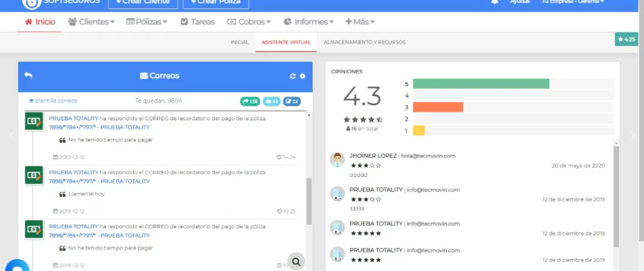Open Correos panel settings gear
The image size is (644, 271).
[x=303, y=76]
